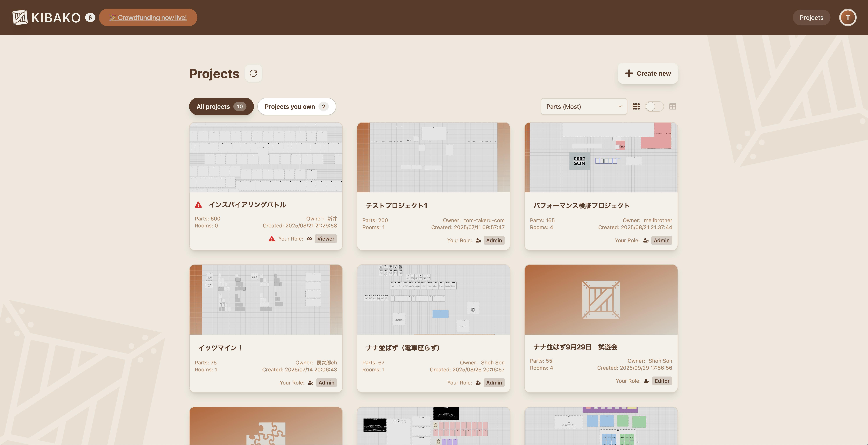Screen dimensions: 868x445
Task: Open テストプロジェクト1 project thumbnail
Action: 433,157
